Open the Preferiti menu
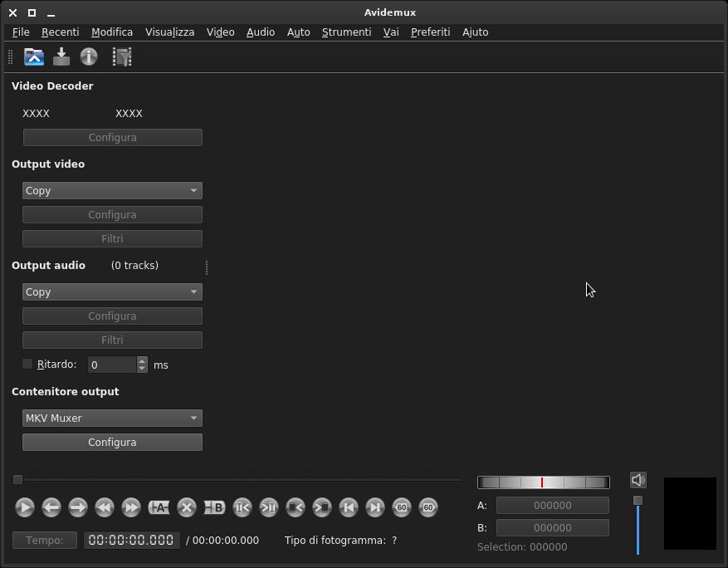 click(430, 32)
